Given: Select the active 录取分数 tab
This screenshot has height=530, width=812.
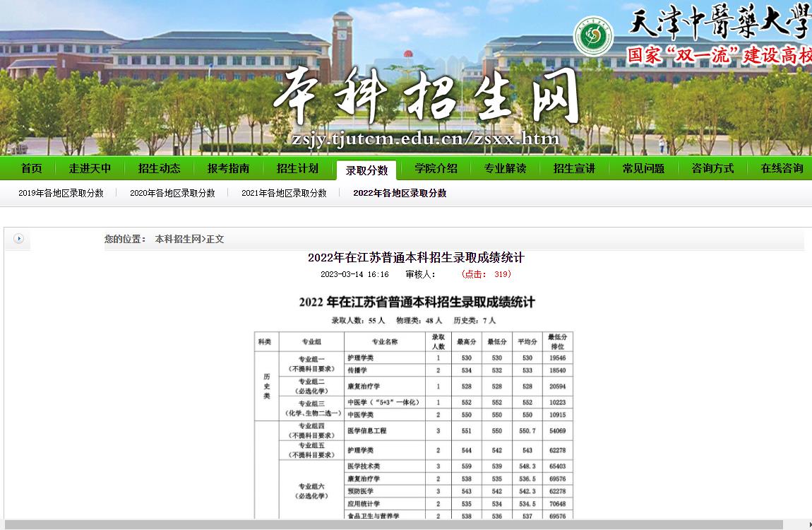Looking at the screenshot, I should 366,170.
